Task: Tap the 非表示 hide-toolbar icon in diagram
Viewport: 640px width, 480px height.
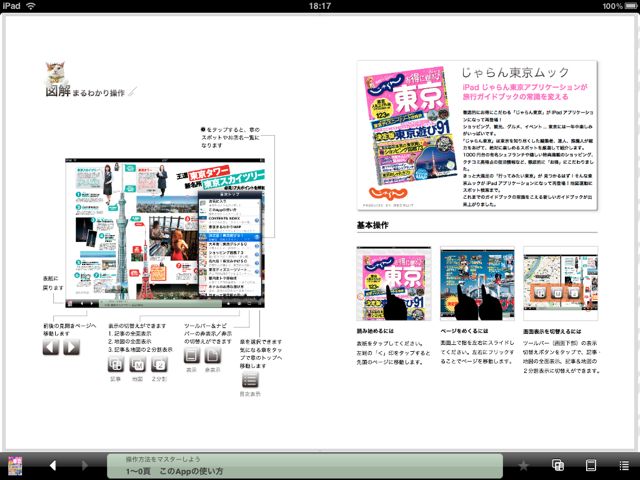Action: 212,356
